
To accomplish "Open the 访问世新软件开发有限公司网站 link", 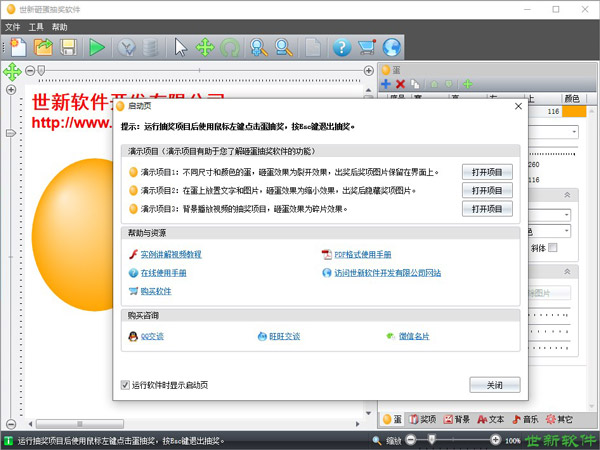I will click(388, 273).
